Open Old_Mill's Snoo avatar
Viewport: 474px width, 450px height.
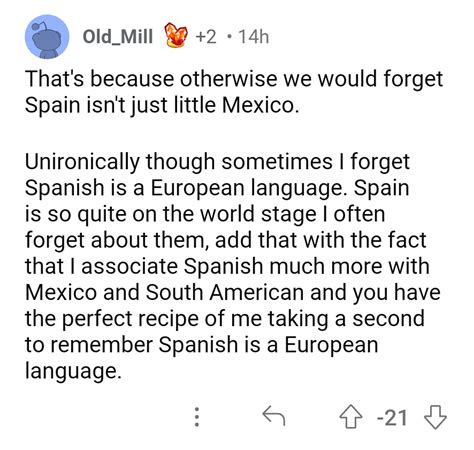point(47,37)
